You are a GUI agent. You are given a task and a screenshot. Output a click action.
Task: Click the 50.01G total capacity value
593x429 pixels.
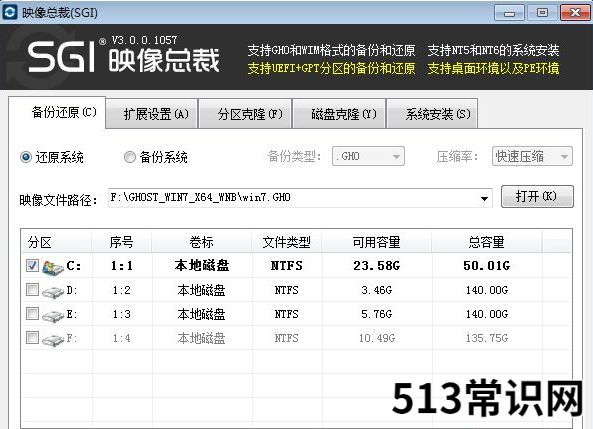tap(487, 266)
